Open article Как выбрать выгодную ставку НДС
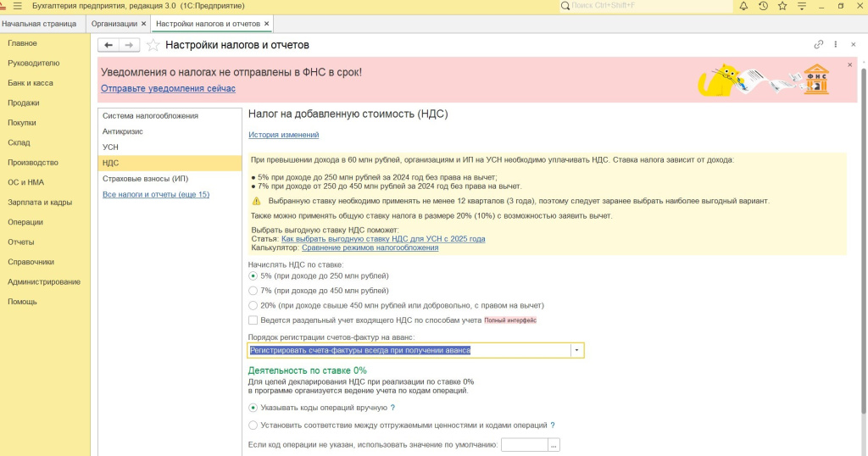 pyautogui.click(x=383, y=239)
